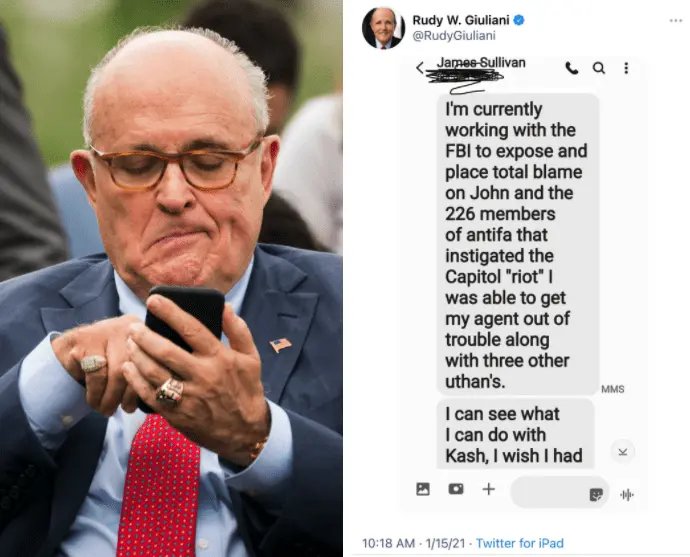Click the blue verified badge
This screenshot has height=557, width=690.
[519, 20]
